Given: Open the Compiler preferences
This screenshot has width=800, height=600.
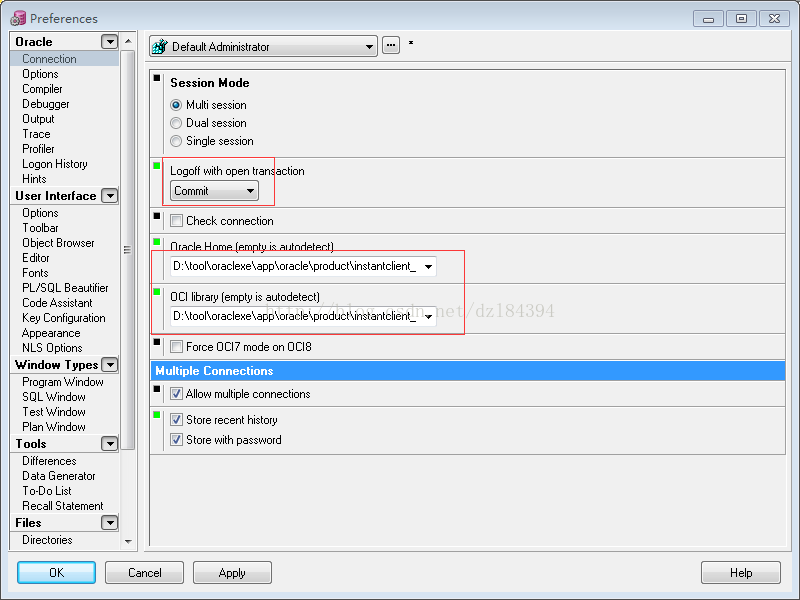Looking at the screenshot, I should pos(42,89).
